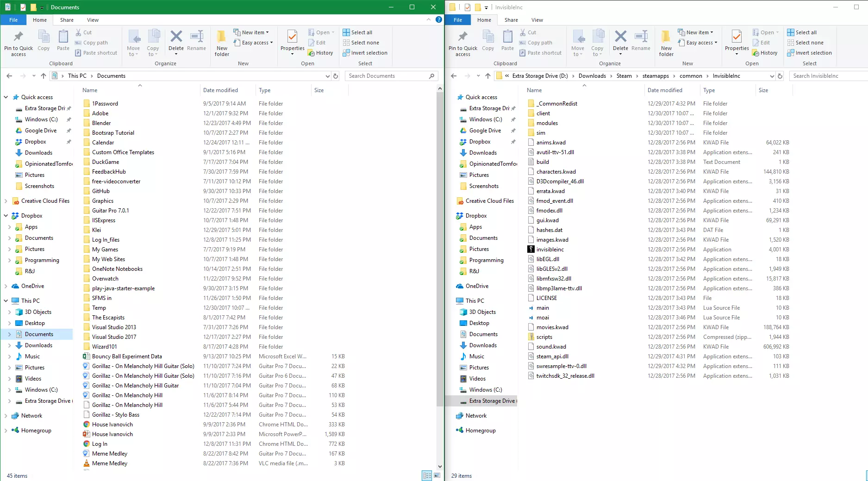Image resolution: width=868 pixels, height=481 pixels.
Task: Click the Copy clipboard icon in Documents ribbon
Action: click(44, 40)
